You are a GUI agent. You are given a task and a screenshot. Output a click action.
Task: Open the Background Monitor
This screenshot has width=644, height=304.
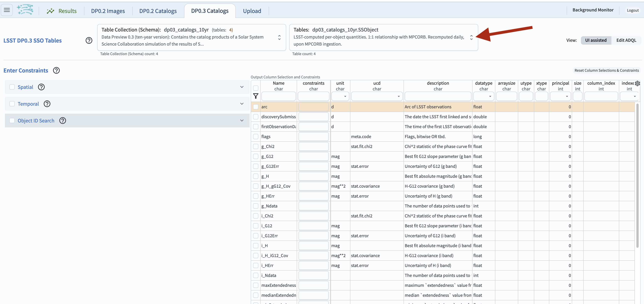point(593,10)
